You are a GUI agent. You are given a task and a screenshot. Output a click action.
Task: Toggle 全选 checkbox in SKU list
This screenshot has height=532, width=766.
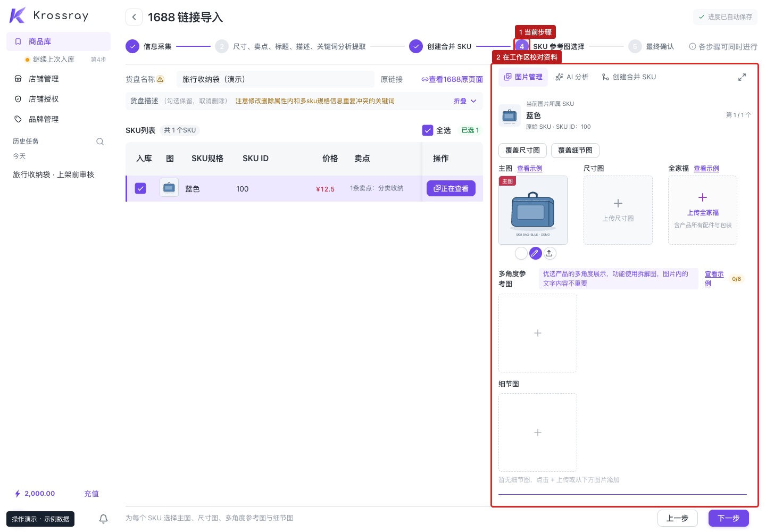click(x=428, y=130)
